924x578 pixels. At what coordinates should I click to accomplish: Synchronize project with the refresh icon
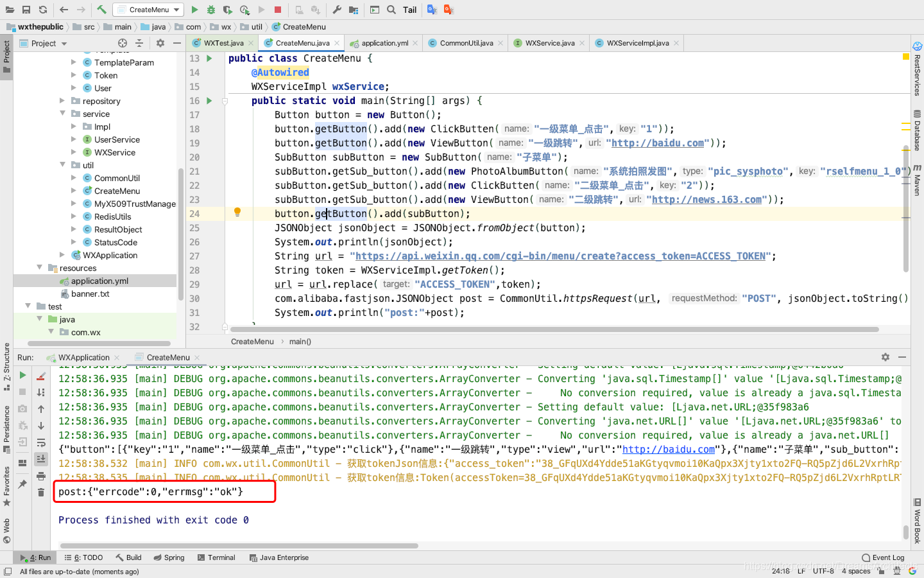point(43,10)
